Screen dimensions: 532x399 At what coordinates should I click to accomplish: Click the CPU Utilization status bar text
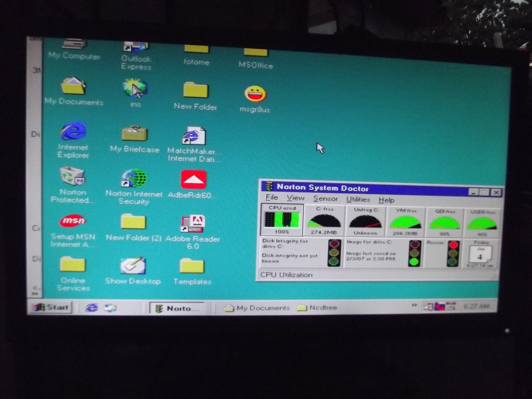[x=286, y=275]
